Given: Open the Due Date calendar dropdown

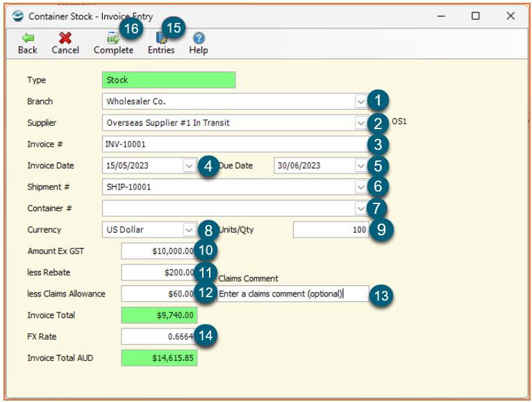Looking at the screenshot, I should tap(360, 165).
